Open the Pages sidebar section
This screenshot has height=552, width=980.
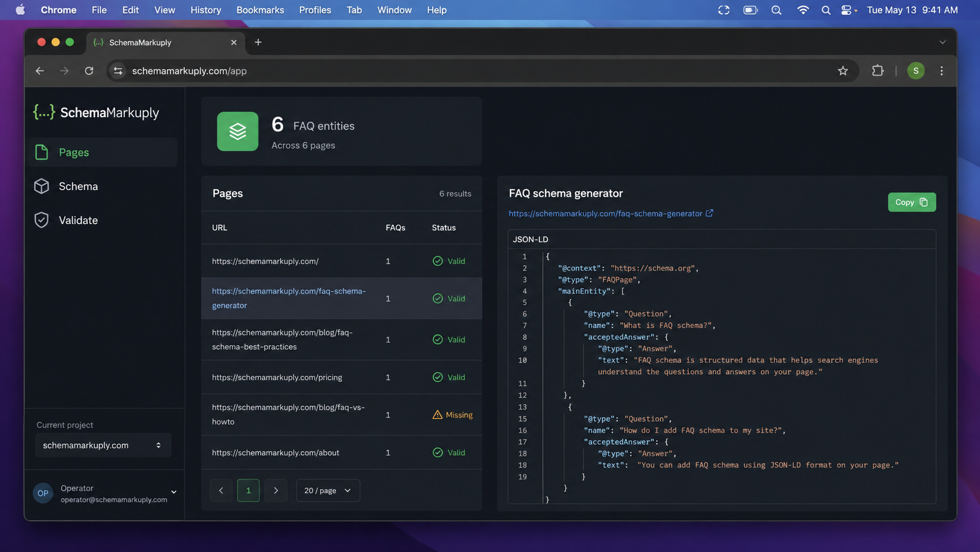tap(103, 153)
